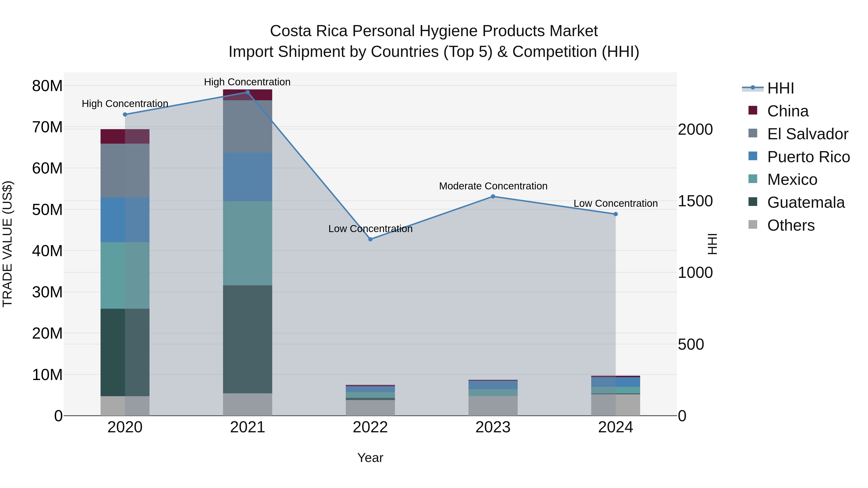Click the 'TRADE VALUE (US$)' axis title

click(7, 244)
